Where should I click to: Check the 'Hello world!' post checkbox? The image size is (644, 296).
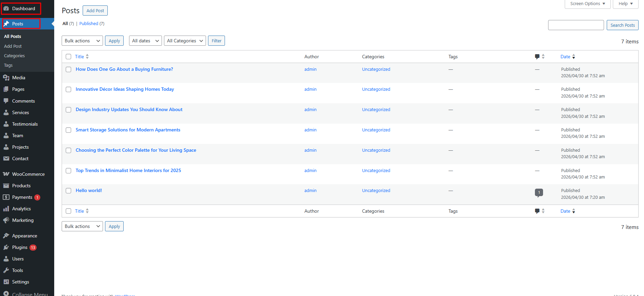(68, 191)
